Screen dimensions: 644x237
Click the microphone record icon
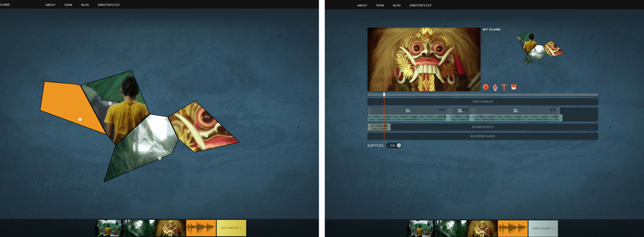coord(495,87)
